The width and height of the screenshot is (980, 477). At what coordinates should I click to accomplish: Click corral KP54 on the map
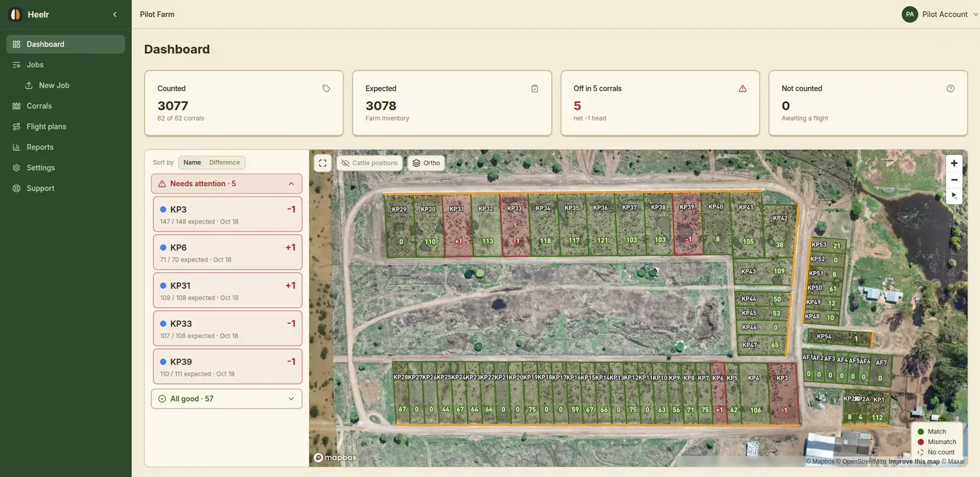(840, 337)
